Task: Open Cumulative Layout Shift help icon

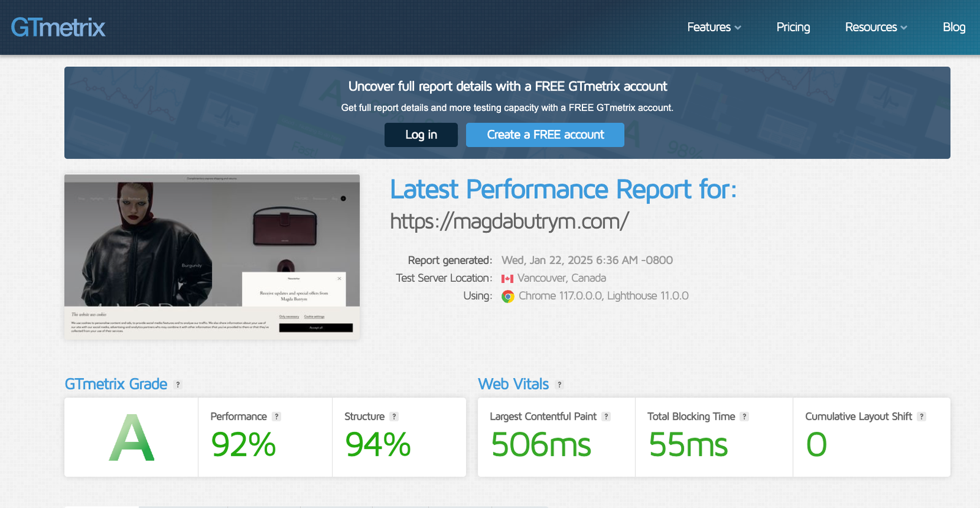Action: pyautogui.click(x=922, y=417)
